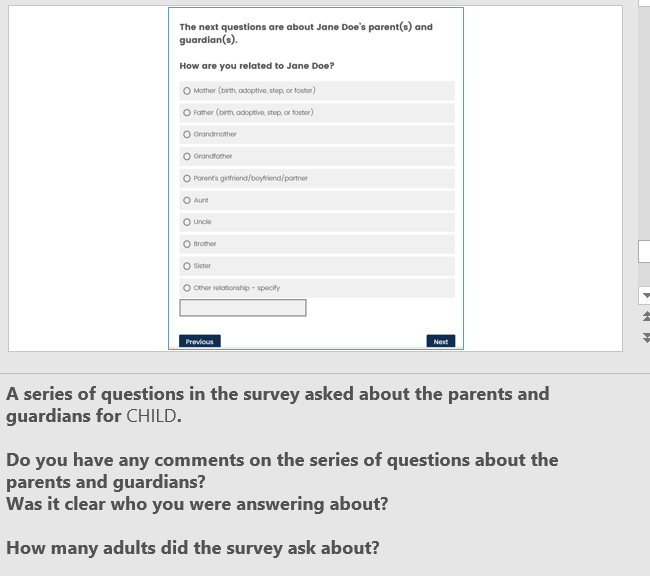Select the Aunt radio button
The height and width of the screenshot is (576, 650).
(x=187, y=200)
